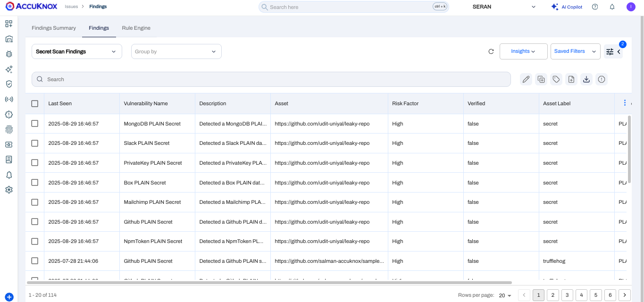Open the filter sliders panel icon

click(x=610, y=52)
